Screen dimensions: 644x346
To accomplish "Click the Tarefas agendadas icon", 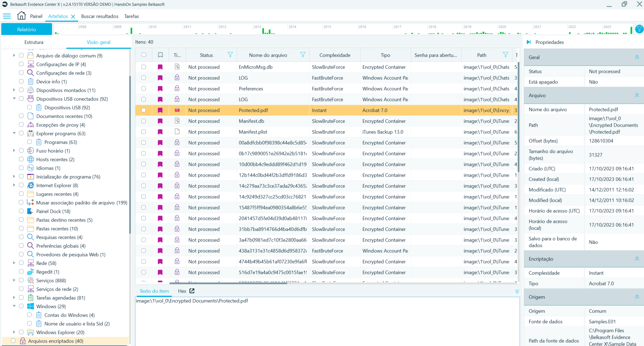I will pos(30,297).
